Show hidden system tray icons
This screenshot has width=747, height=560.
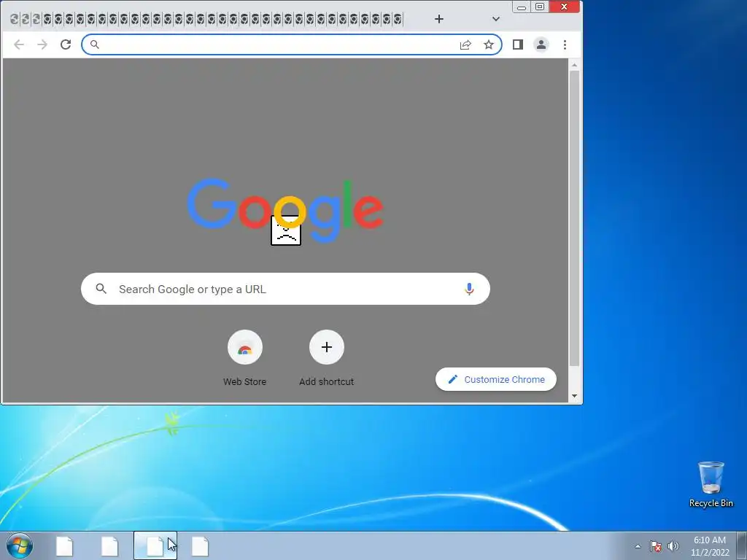(x=638, y=546)
